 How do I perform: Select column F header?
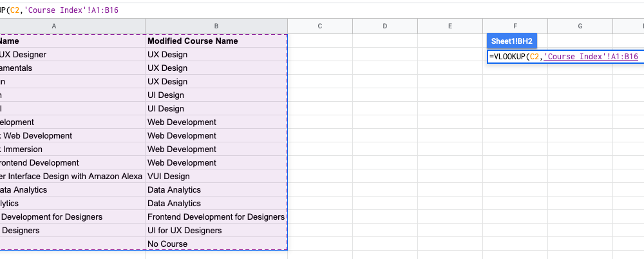point(515,26)
